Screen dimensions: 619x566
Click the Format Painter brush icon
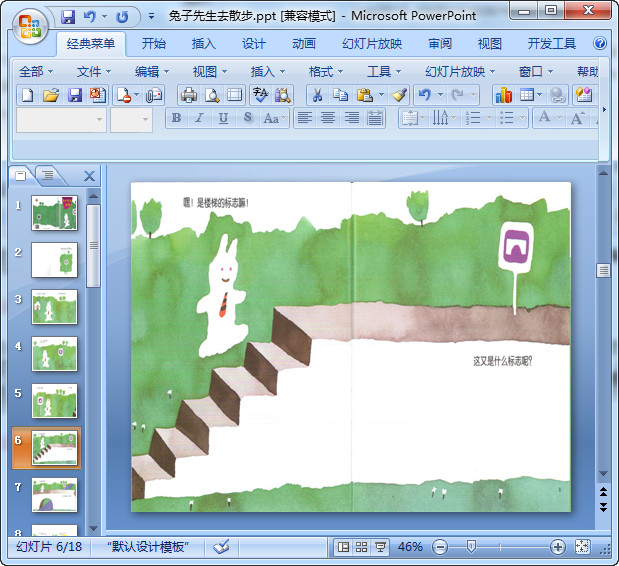(x=400, y=95)
